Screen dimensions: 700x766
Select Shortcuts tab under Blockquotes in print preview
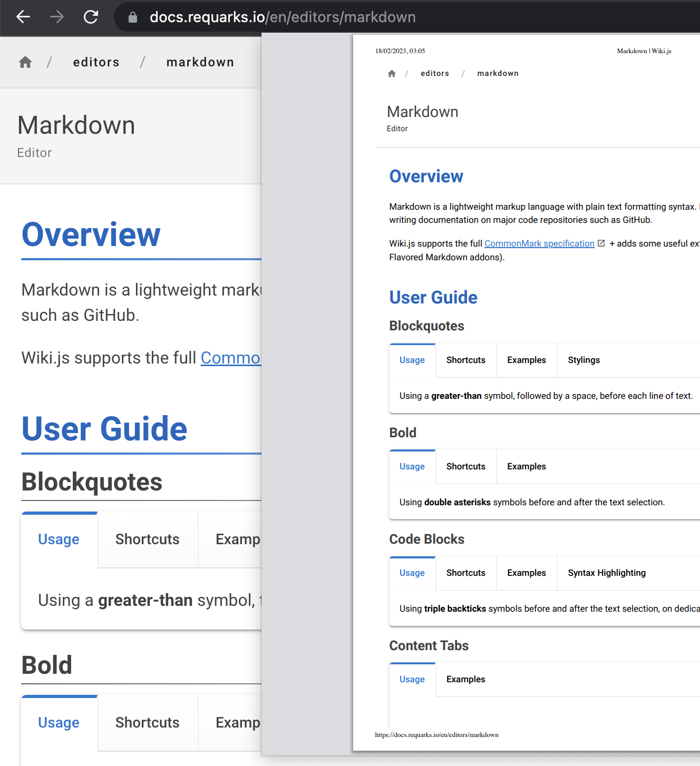[x=466, y=360]
